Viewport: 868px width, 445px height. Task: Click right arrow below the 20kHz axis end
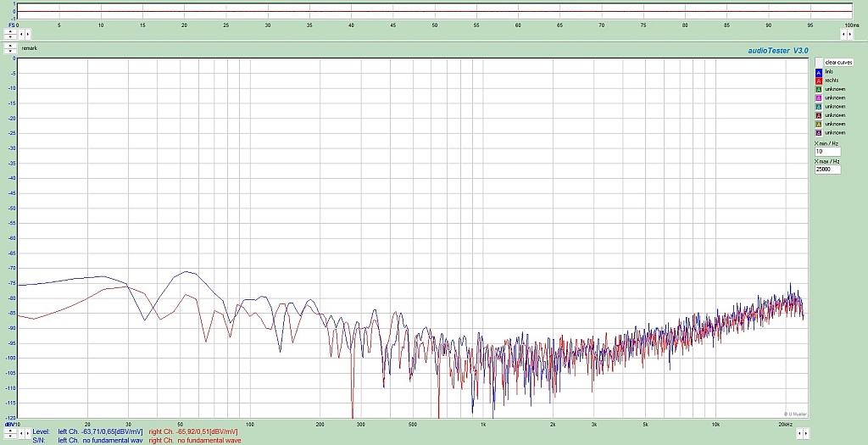pyautogui.click(x=806, y=433)
